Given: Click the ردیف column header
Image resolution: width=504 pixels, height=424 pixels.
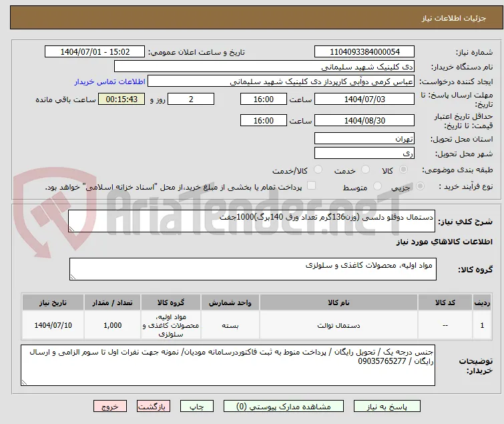Looking at the screenshot, I should 482,302.
